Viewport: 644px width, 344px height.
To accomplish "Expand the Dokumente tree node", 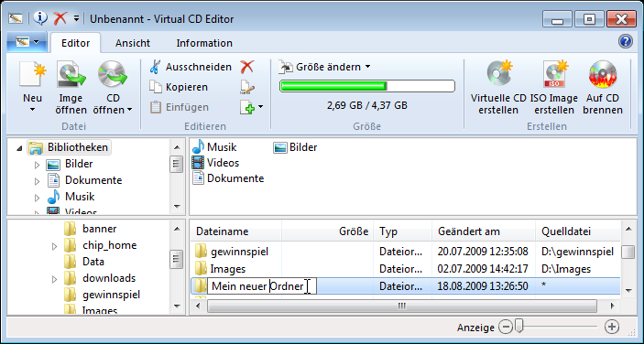I will point(37,181).
